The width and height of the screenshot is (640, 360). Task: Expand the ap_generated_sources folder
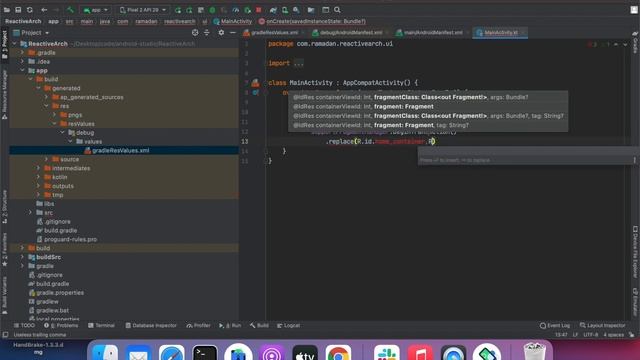[x=47, y=97]
